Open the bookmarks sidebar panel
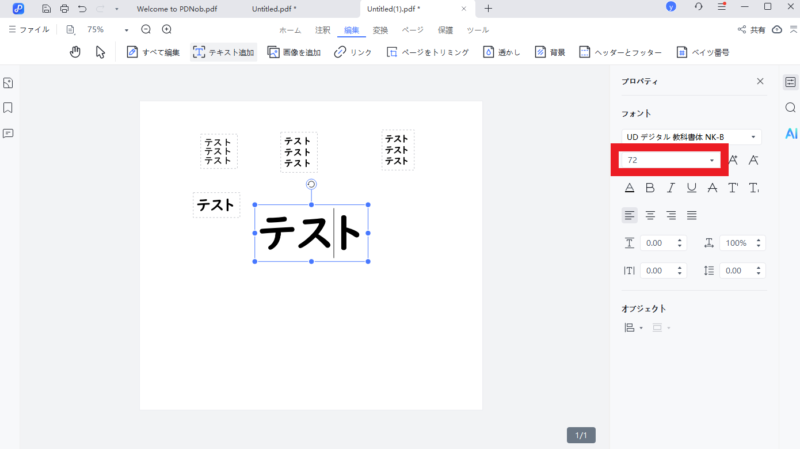The image size is (800, 449). 8,107
